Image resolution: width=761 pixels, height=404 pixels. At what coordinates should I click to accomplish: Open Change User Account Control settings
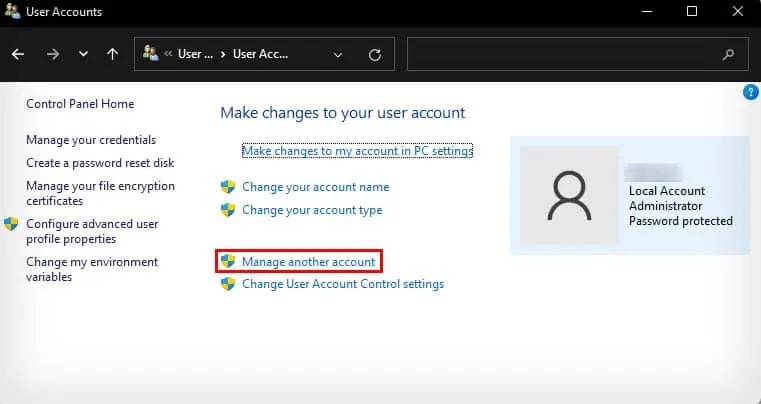click(343, 284)
